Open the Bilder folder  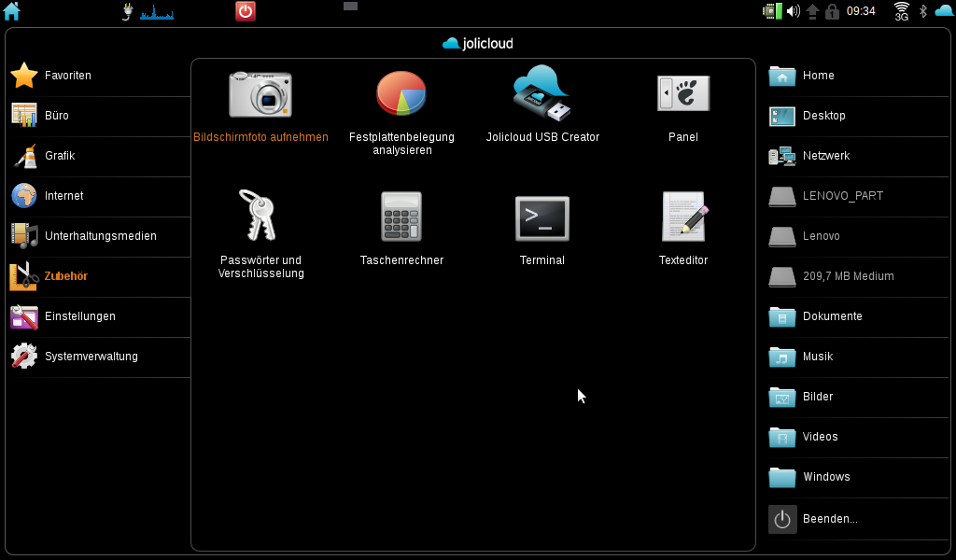(858, 398)
